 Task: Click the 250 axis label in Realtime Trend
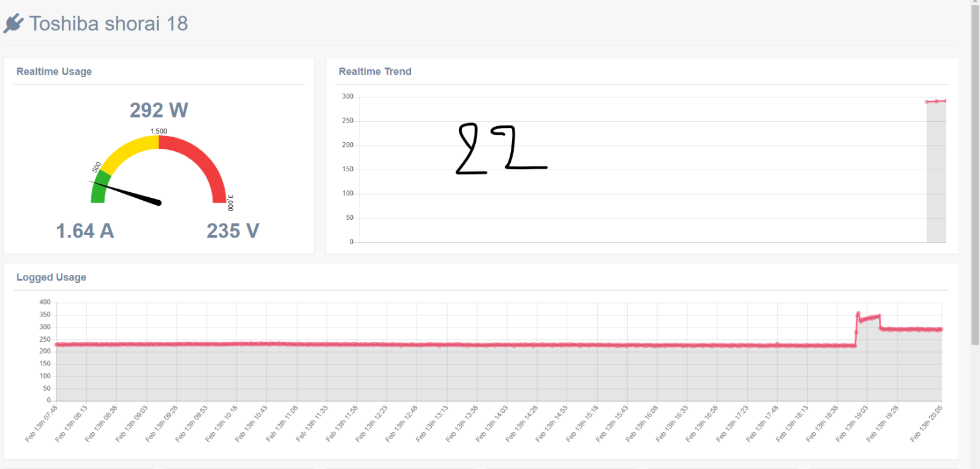tap(347, 121)
